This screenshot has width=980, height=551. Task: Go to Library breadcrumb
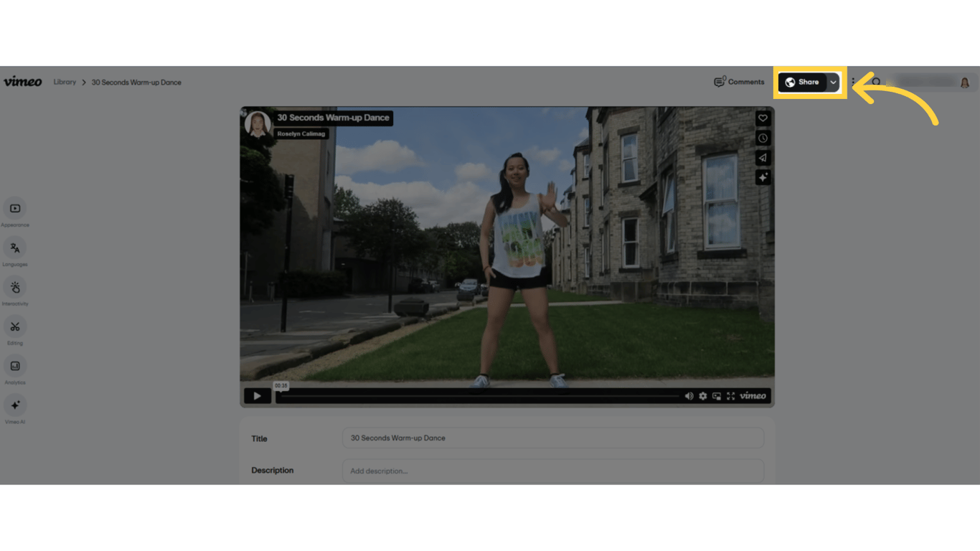pos(65,83)
